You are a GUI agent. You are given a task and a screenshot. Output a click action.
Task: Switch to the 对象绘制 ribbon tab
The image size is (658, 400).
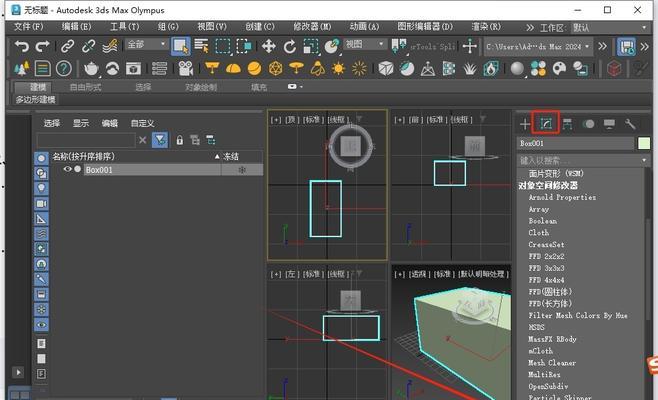pyautogui.click(x=201, y=87)
